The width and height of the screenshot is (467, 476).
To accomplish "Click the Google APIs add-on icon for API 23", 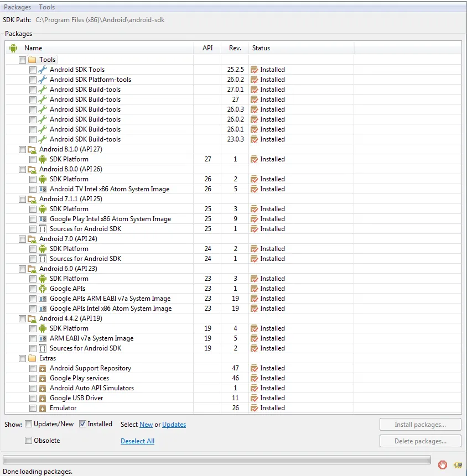I will [43, 289].
